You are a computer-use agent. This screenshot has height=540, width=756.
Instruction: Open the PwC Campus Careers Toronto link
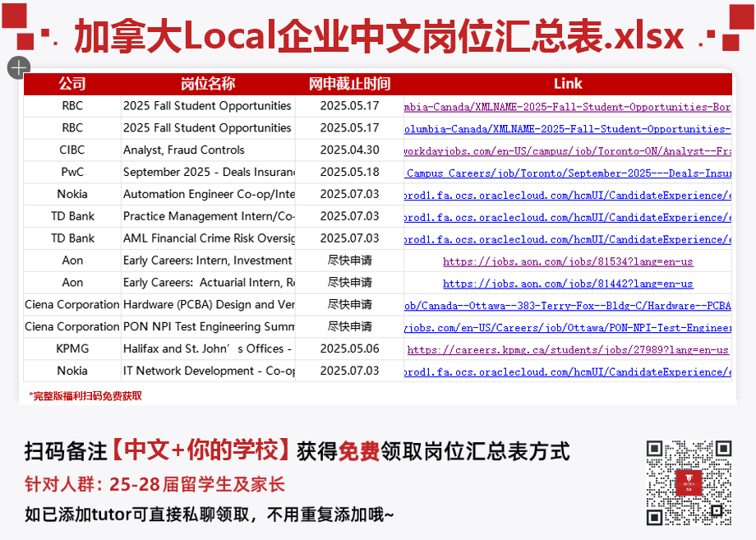coord(568,173)
